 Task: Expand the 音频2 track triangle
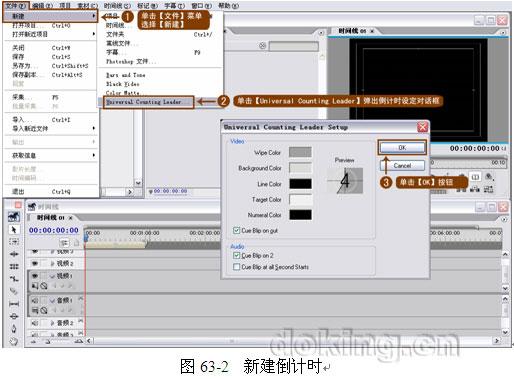[x=52, y=323]
